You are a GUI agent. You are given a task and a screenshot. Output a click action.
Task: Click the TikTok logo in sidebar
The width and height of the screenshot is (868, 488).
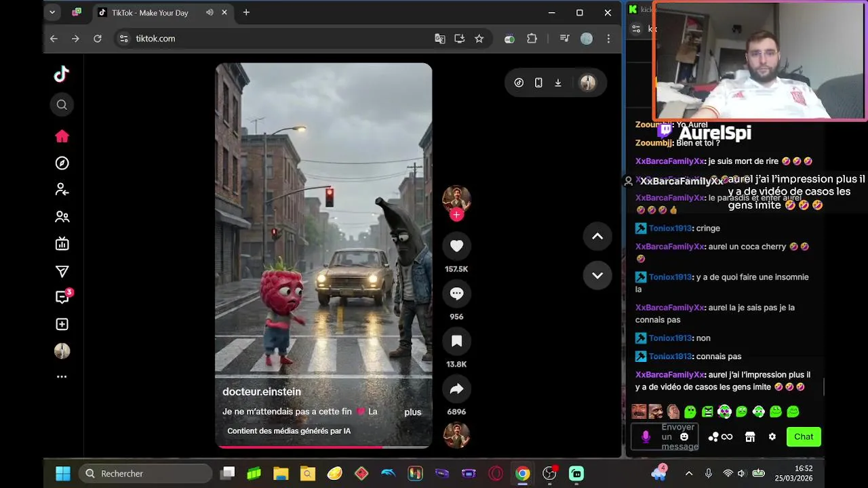(x=62, y=74)
